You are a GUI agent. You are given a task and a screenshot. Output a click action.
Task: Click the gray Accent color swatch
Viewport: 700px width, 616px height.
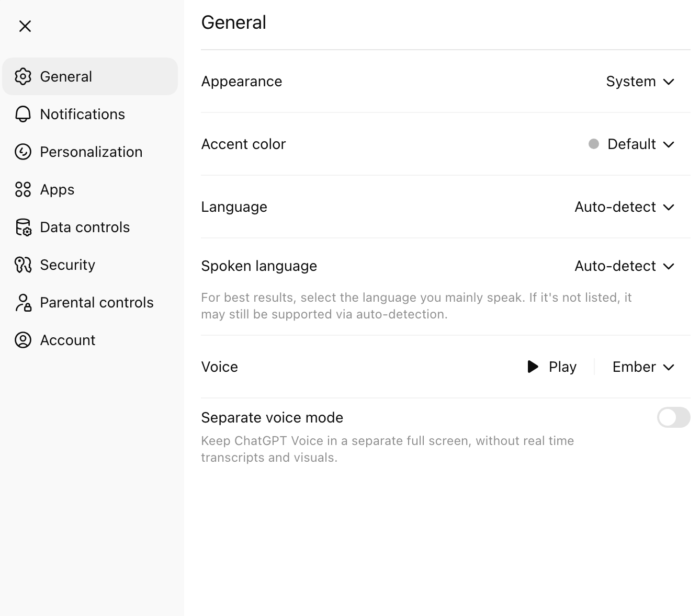pyautogui.click(x=593, y=144)
